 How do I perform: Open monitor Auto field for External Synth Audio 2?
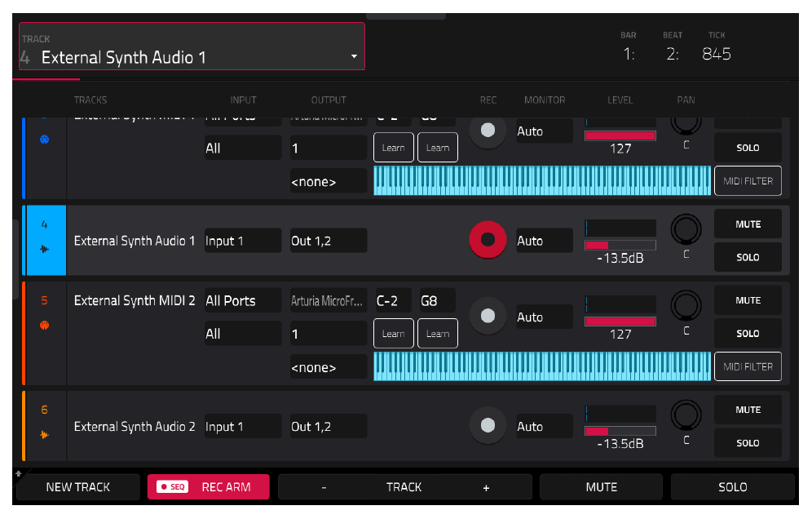pos(545,426)
